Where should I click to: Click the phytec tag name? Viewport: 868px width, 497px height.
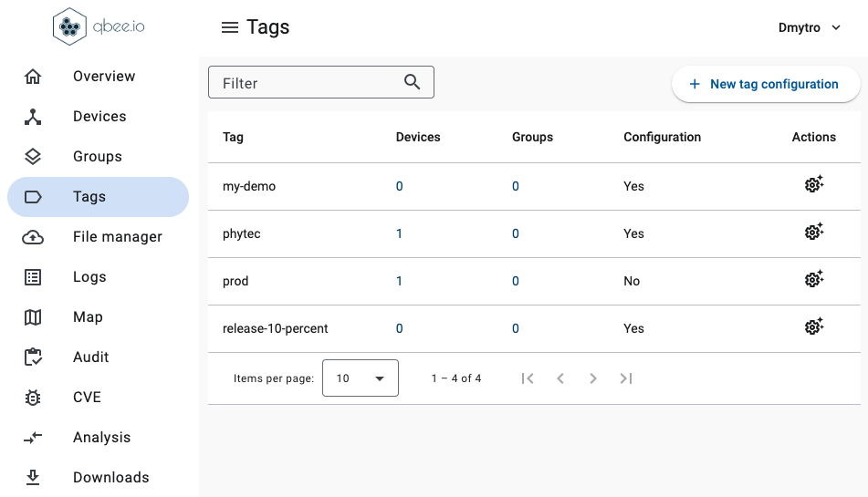coord(241,233)
